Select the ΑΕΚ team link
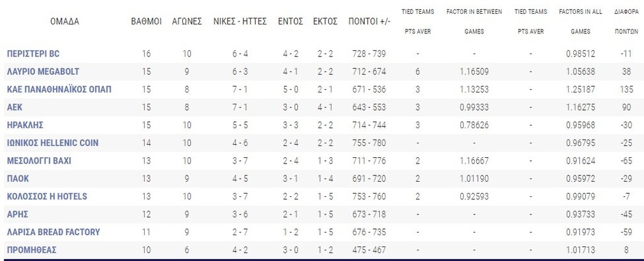The width and height of the screenshot is (644, 261). pyautogui.click(x=15, y=107)
